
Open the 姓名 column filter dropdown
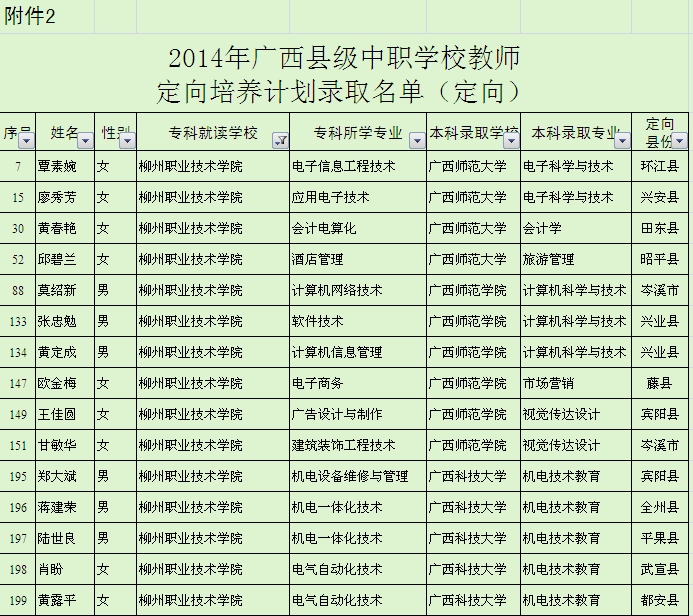click(84, 140)
